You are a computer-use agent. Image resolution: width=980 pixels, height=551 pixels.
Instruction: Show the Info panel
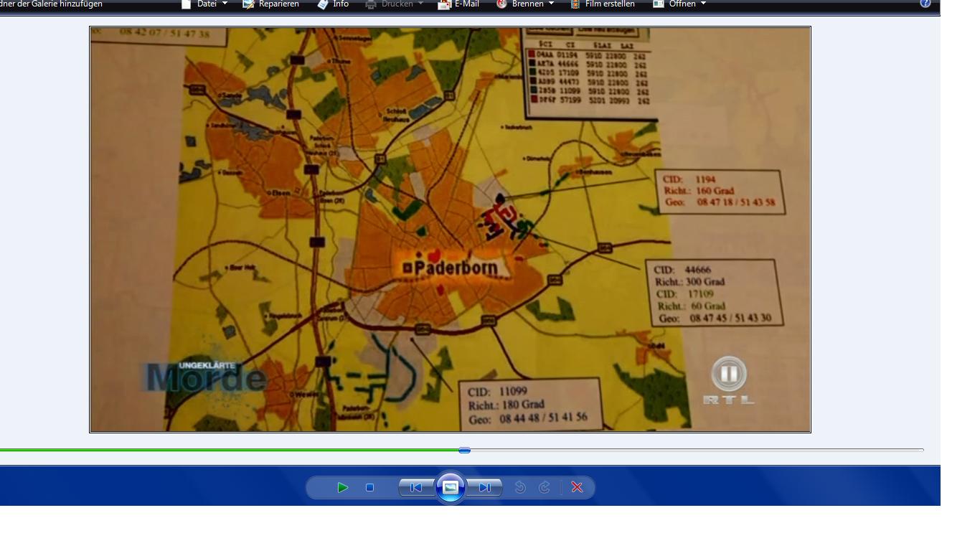coord(333,4)
